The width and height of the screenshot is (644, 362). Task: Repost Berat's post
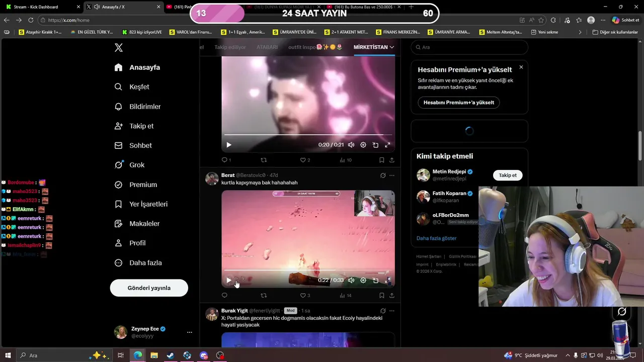tap(264, 295)
